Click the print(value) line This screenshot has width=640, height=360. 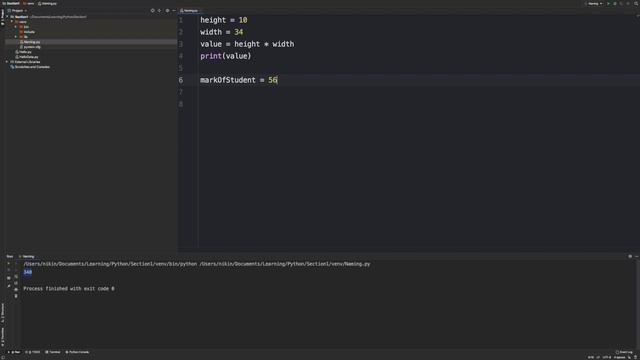coord(226,56)
